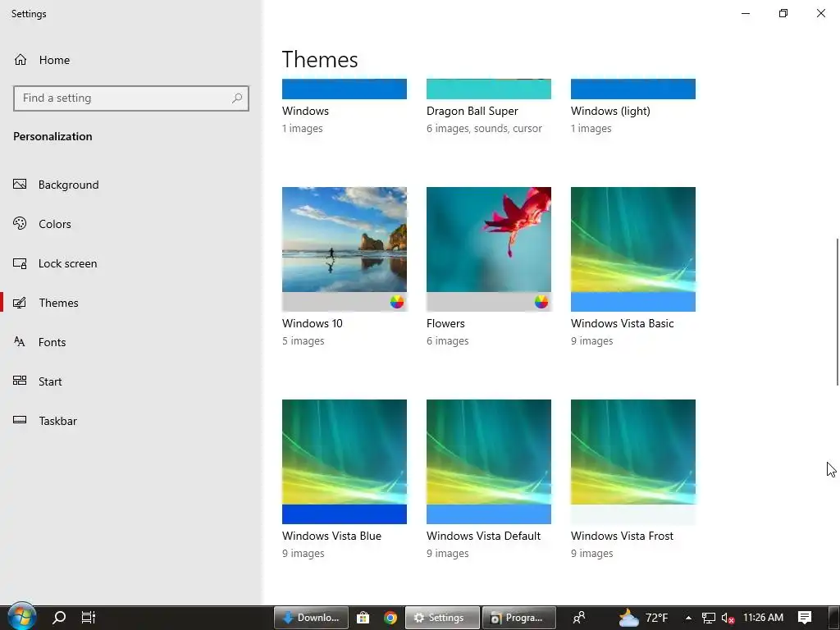Screen dimensions: 840x630
Task: Focus the Find a setting search box
Action: point(131,98)
